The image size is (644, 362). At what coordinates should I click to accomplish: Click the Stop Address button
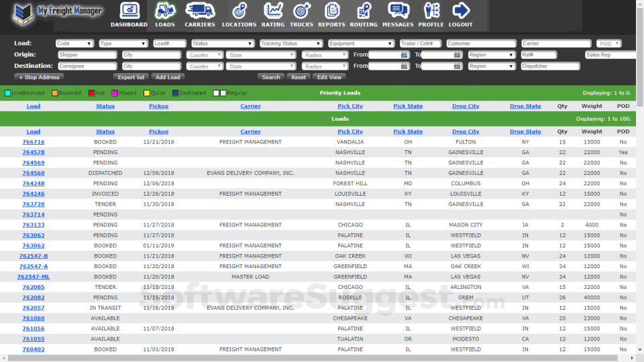pos(39,77)
